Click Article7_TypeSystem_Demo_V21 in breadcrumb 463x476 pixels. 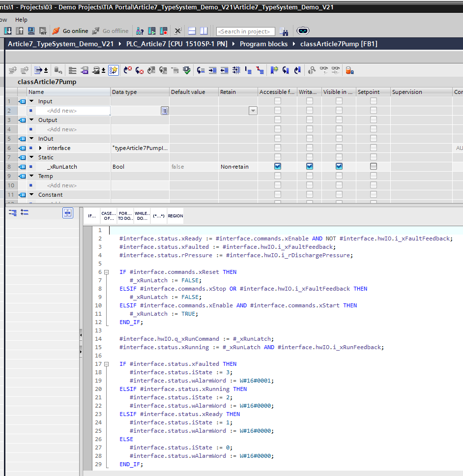[x=60, y=44]
